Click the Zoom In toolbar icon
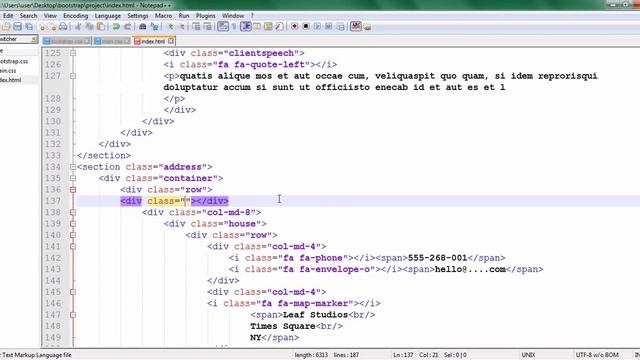Screen dimensions: 640x360 [170, 27]
